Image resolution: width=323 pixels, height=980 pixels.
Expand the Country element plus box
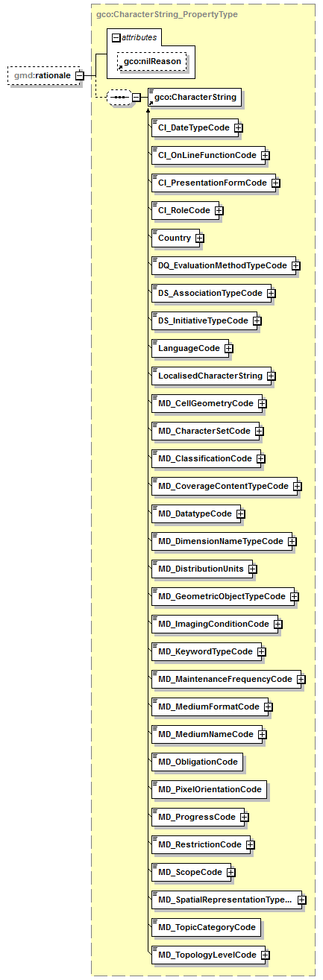coord(200,238)
